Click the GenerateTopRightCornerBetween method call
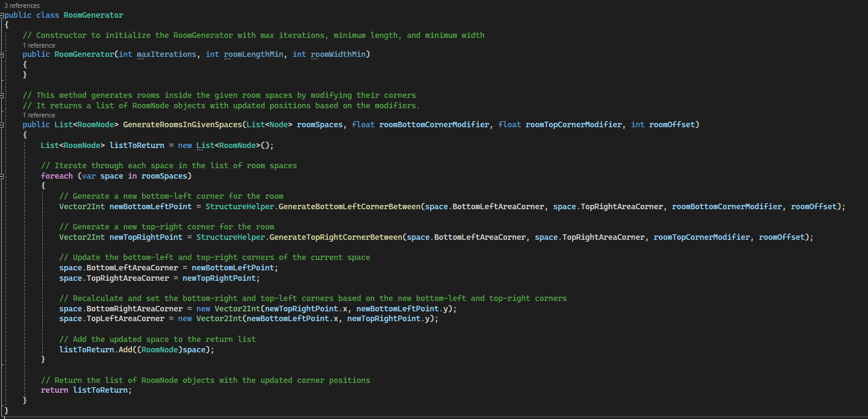Viewport: 868px width, 419px height. [336, 237]
